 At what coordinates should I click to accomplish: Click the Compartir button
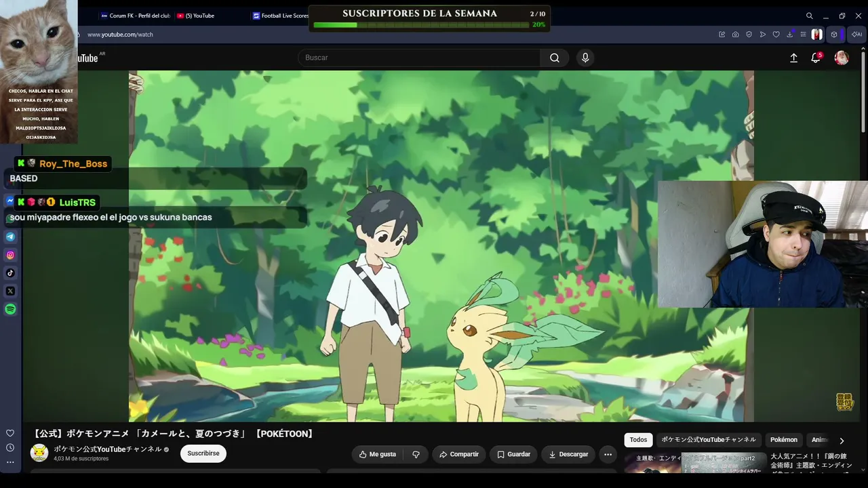coord(459,454)
